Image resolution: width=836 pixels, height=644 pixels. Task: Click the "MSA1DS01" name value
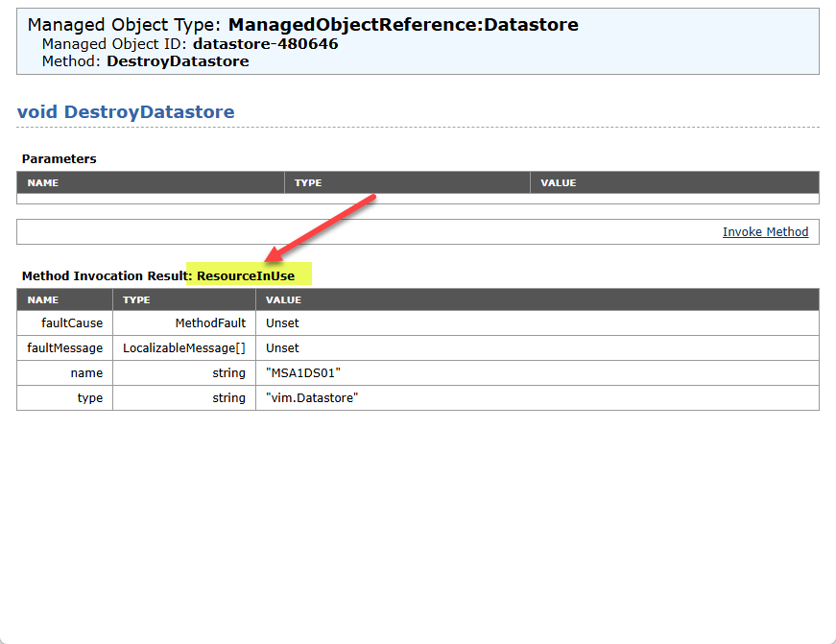(303, 373)
